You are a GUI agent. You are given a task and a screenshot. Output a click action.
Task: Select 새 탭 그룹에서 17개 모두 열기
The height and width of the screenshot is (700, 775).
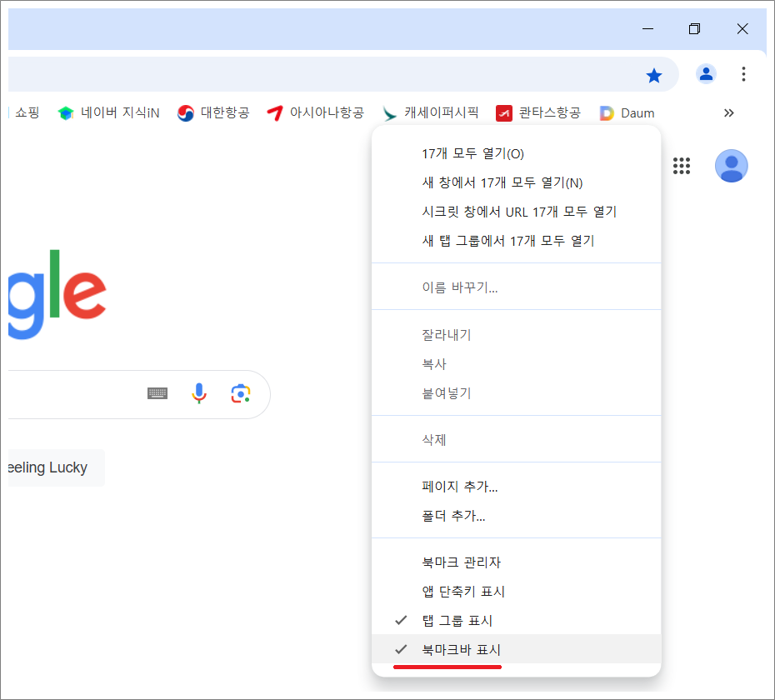[508, 240]
